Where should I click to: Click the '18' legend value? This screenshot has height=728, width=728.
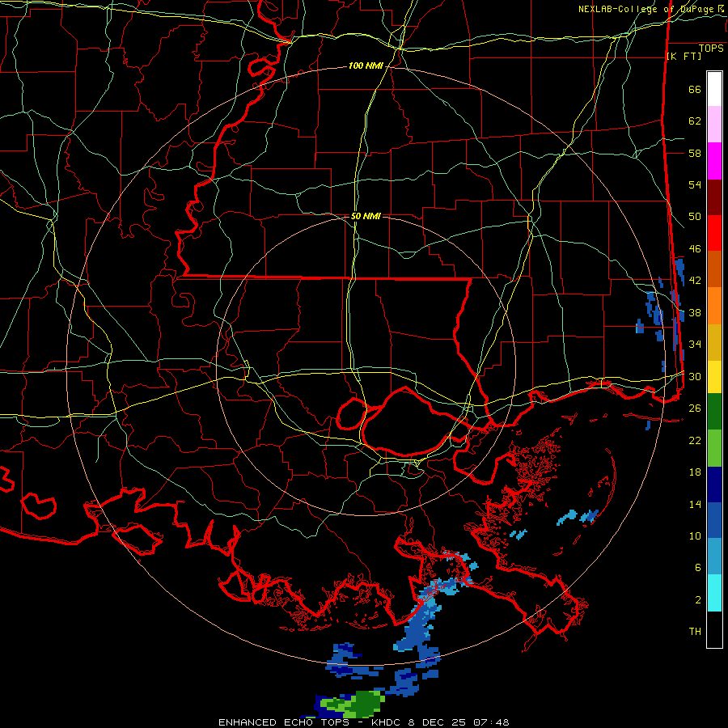coord(695,472)
